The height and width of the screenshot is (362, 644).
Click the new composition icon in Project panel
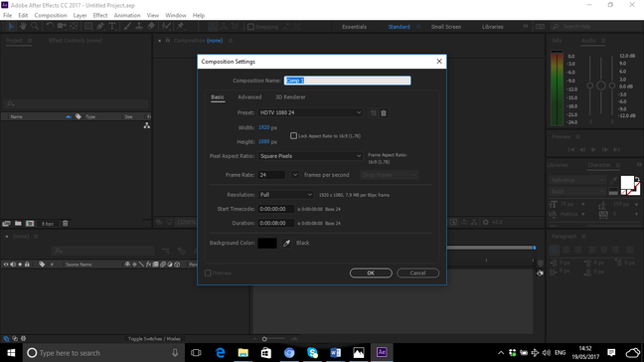point(30,224)
